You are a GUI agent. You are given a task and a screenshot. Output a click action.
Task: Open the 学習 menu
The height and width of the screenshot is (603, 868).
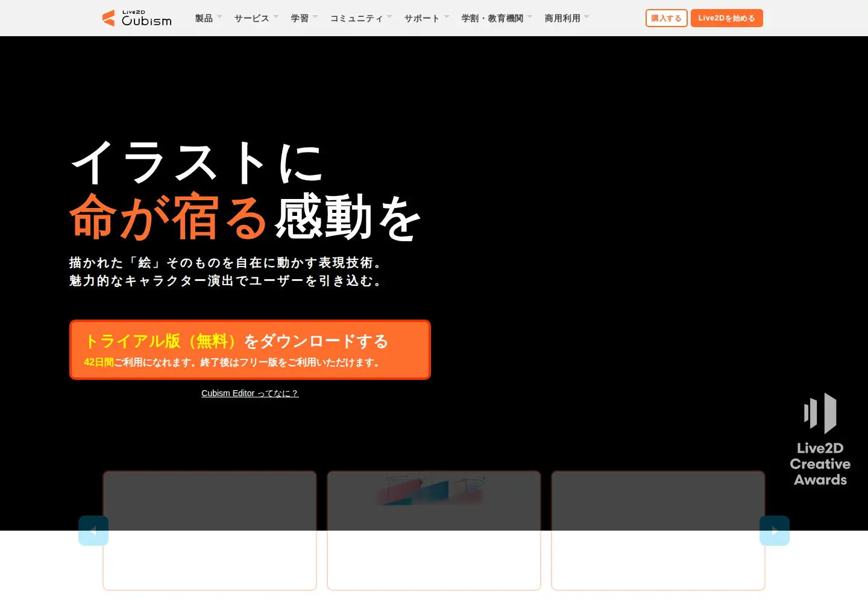tap(304, 18)
